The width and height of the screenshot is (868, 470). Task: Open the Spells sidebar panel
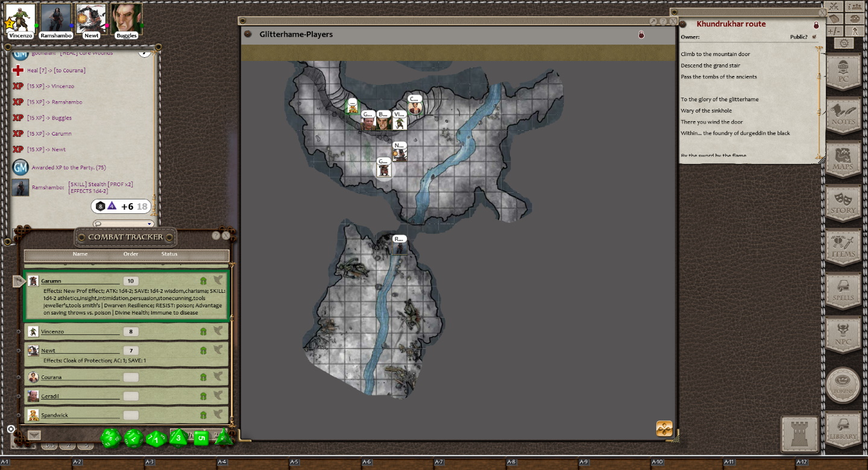[x=843, y=290]
